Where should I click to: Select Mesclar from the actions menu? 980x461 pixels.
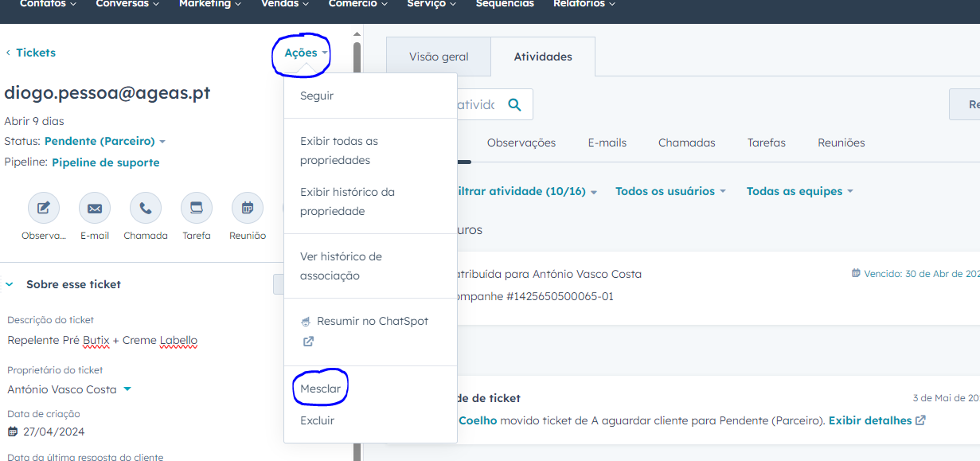tap(320, 389)
